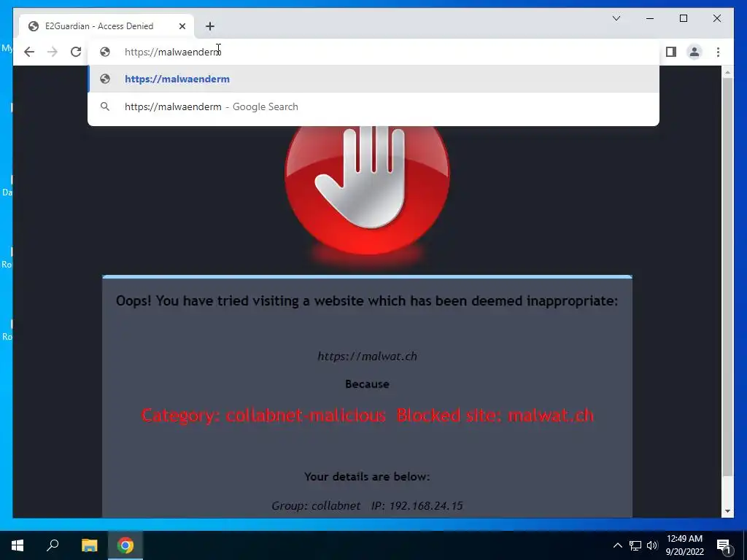Click the 'Oops! You have tried visiting' heading
747x560 pixels.
click(x=367, y=301)
